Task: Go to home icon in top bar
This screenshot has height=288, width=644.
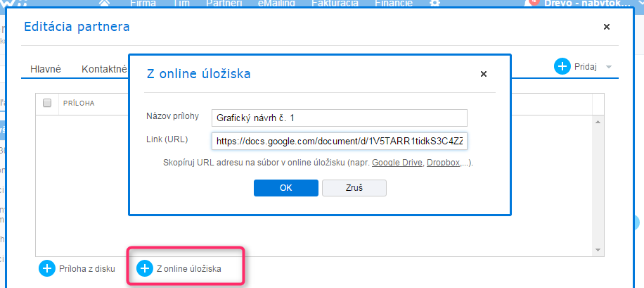Action: pyautogui.click(x=105, y=3)
